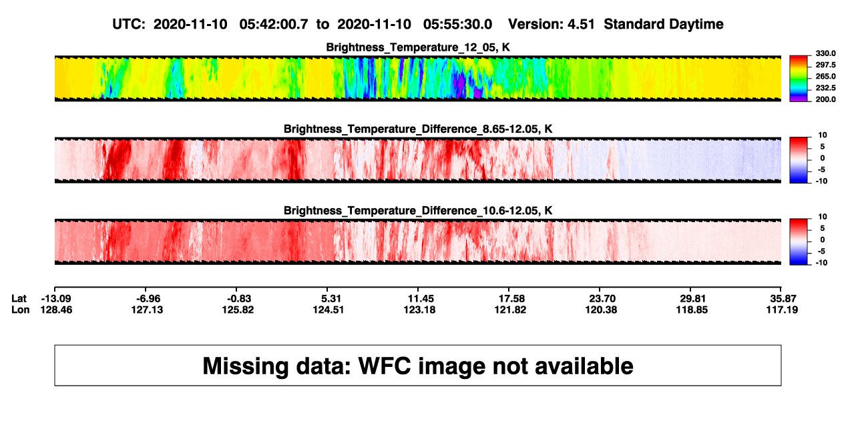This screenshot has height=445, width=868.
Task: Click longitude value 118.85
Action: [x=690, y=310]
